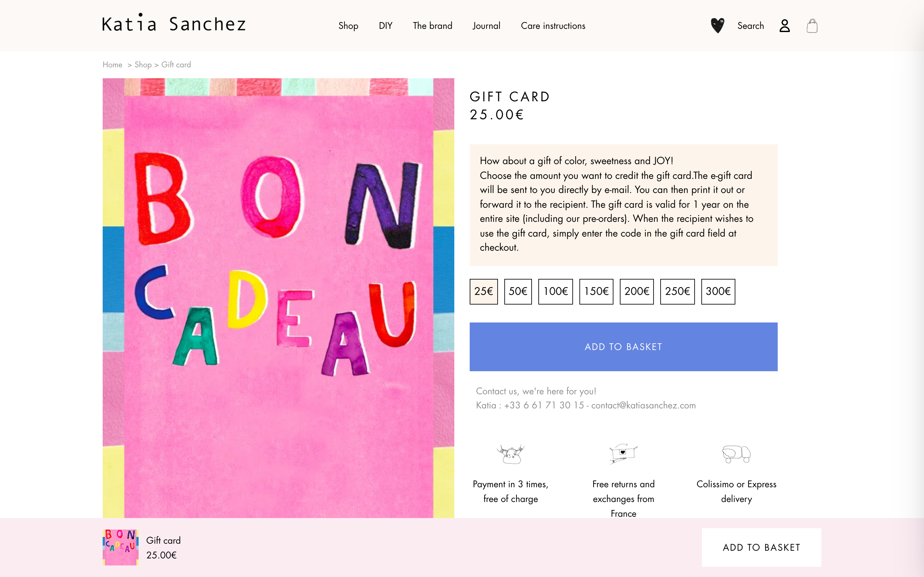This screenshot has width=924, height=577.
Task: Choose the 100€ amount option
Action: tap(556, 292)
